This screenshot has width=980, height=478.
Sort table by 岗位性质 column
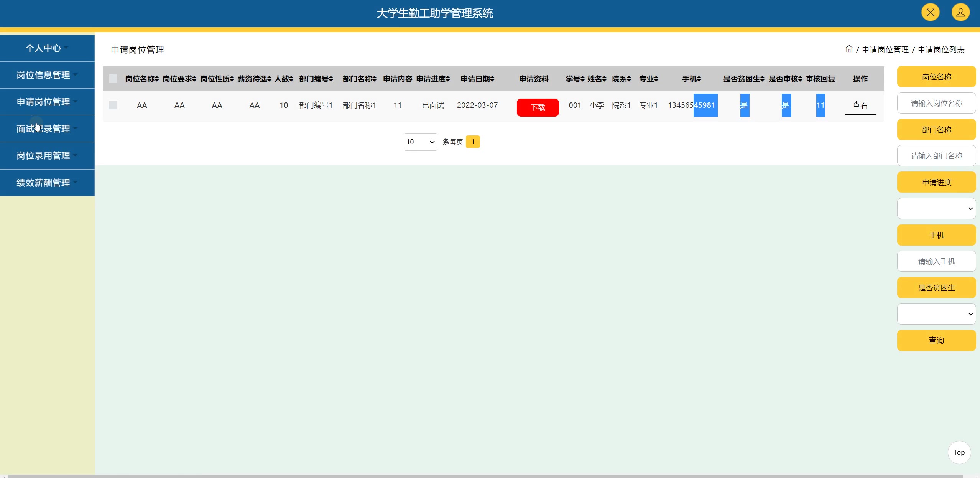(x=217, y=79)
